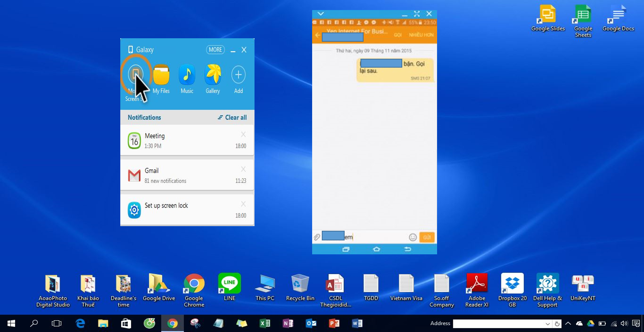Viewport: 644px width, 332px height.
Task: Click the message text input field
Action: [x=364, y=237]
